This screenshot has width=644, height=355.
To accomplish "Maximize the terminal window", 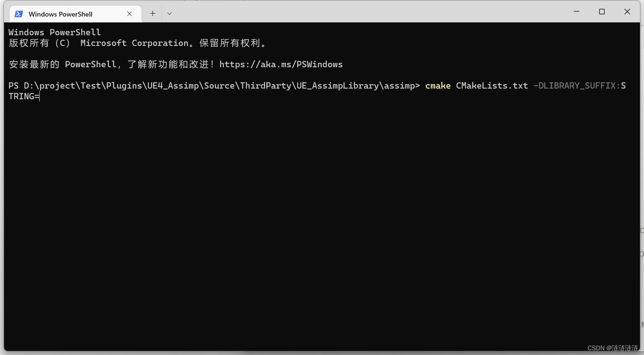I will click(x=602, y=12).
